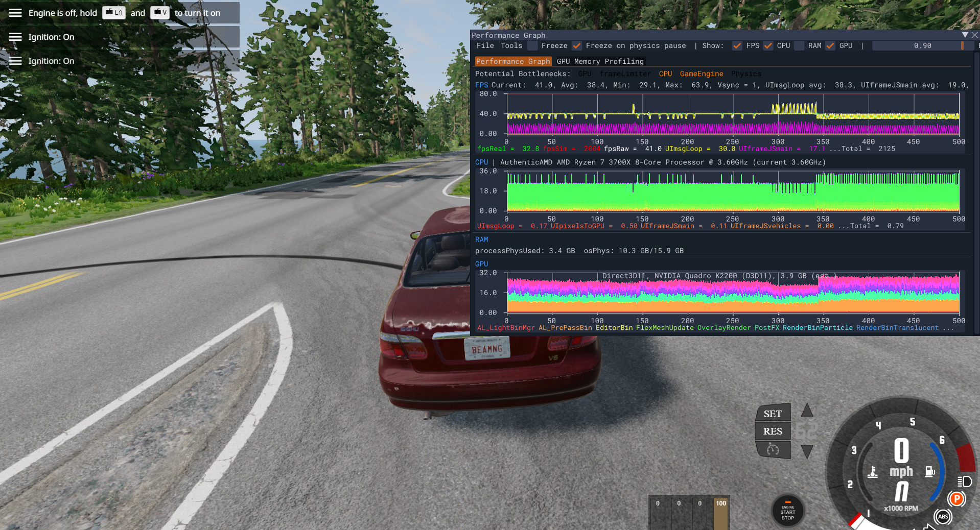Click 'GameEngine' in Potential Bottlenecks
The width and height of the screenshot is (980, 530).
tap(702, 74)
